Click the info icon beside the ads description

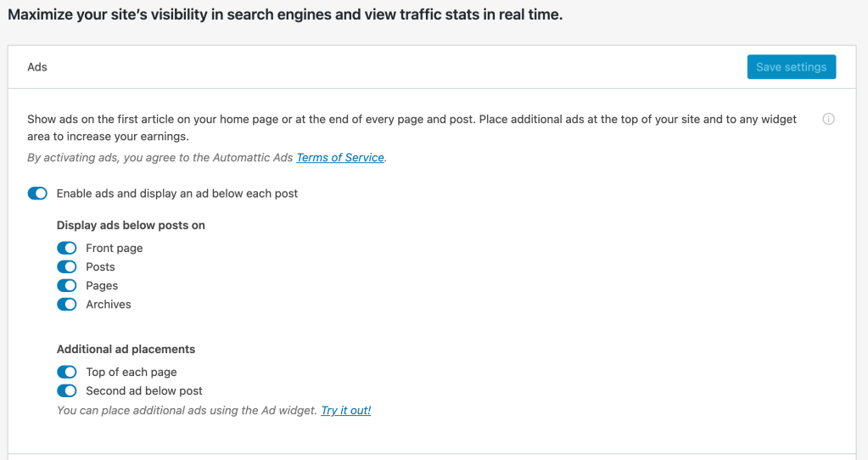[829, 119]
